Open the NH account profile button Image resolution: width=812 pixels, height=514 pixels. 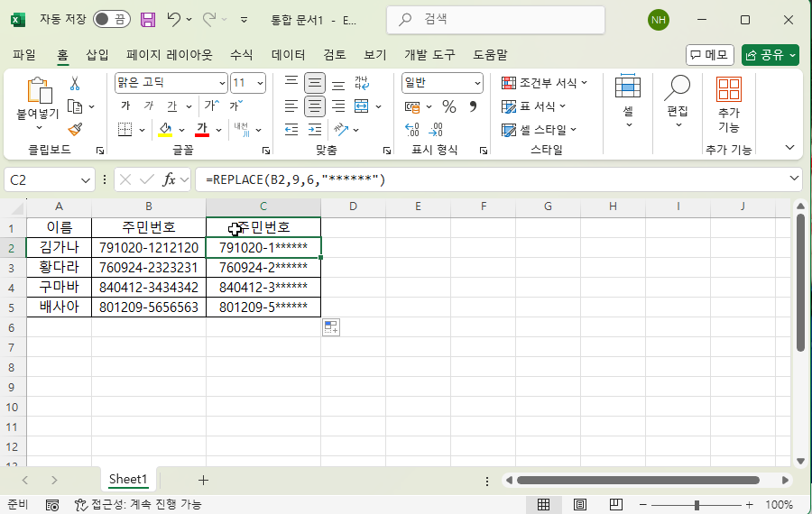pos(659,20)
